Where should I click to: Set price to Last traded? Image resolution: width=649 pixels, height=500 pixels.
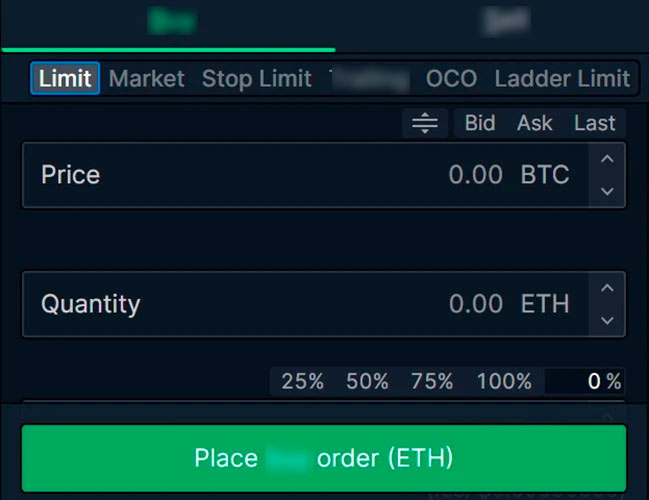pyautogui.click(x=594, y=123)
